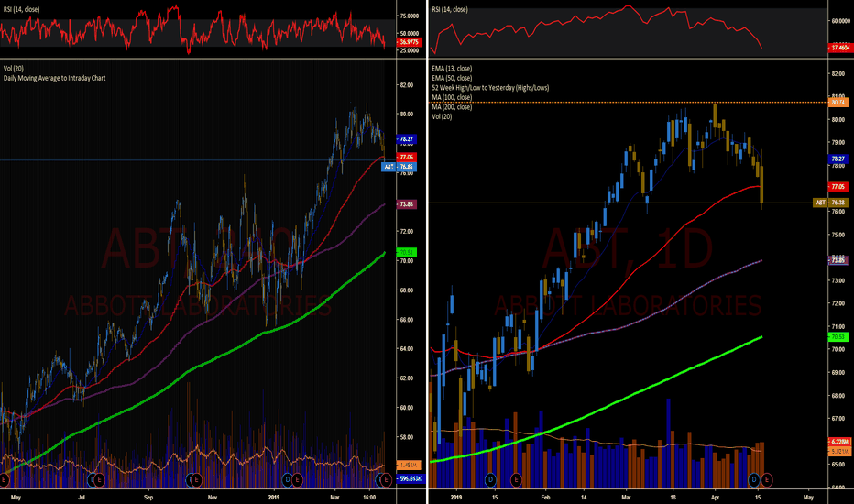Click the July dividend D marker on left chart
This screenshot has height=504, width=854.
pos(93,480)
